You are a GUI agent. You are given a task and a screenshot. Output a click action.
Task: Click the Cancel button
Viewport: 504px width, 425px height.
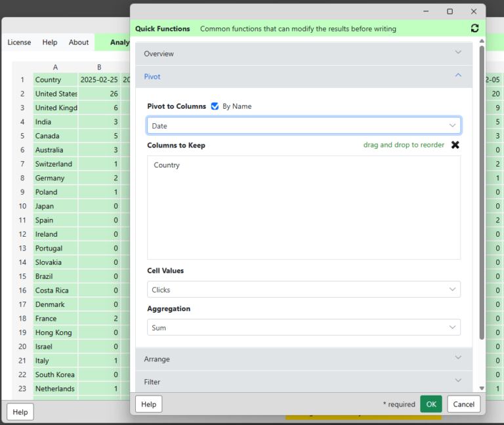pos(463,404)
